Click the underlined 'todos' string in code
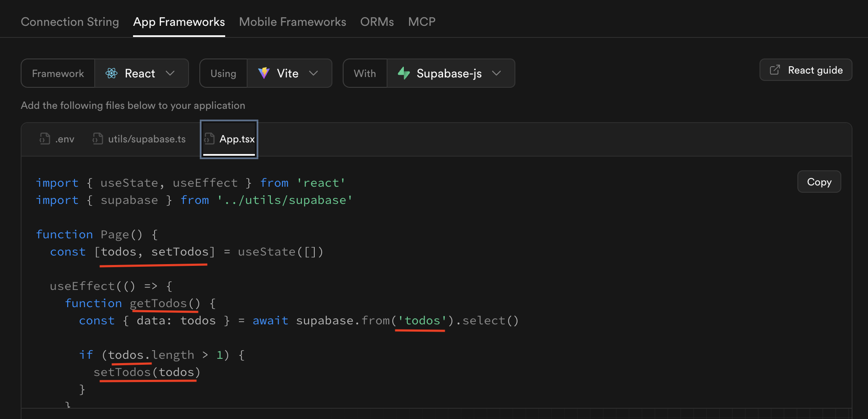Screen dimensions: 868x419 point(420,320)
